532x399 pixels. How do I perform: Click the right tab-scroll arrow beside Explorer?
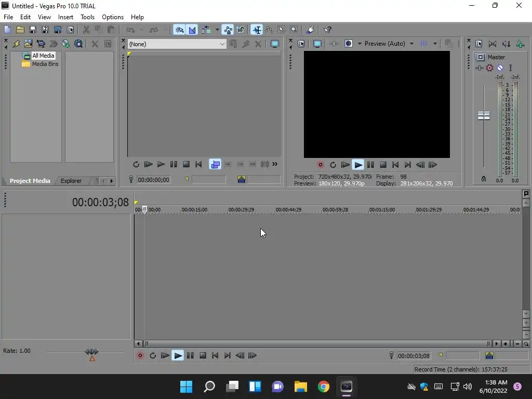coord(111,181)
